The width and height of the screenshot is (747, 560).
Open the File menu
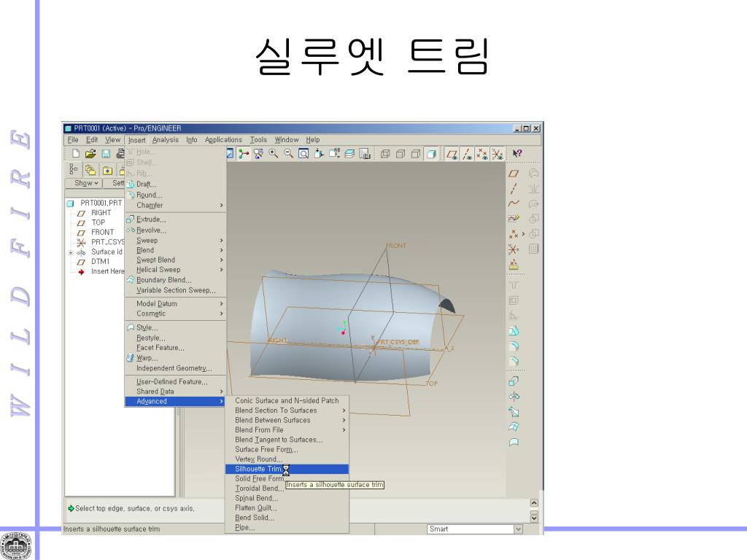73,140
